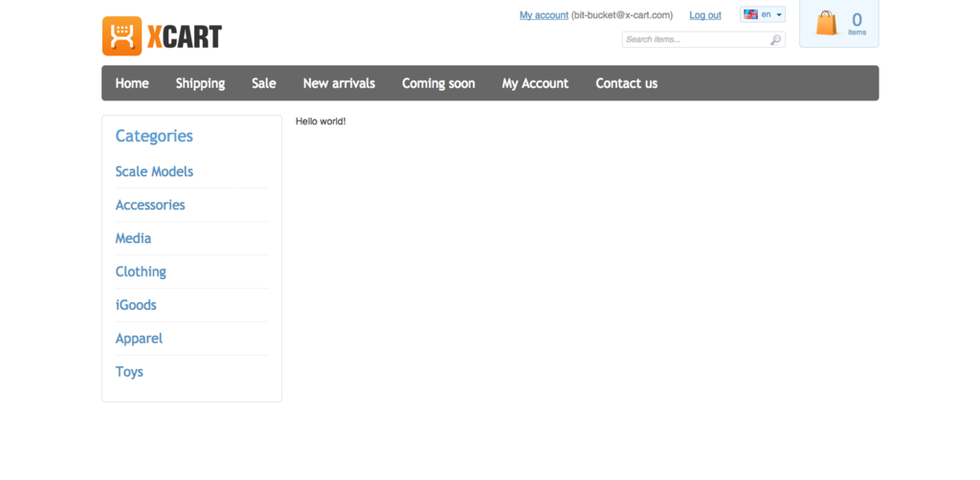The height and width of the screenshot is (480, 980).
Task: Open the Toys category
Action: pos(129,372)
